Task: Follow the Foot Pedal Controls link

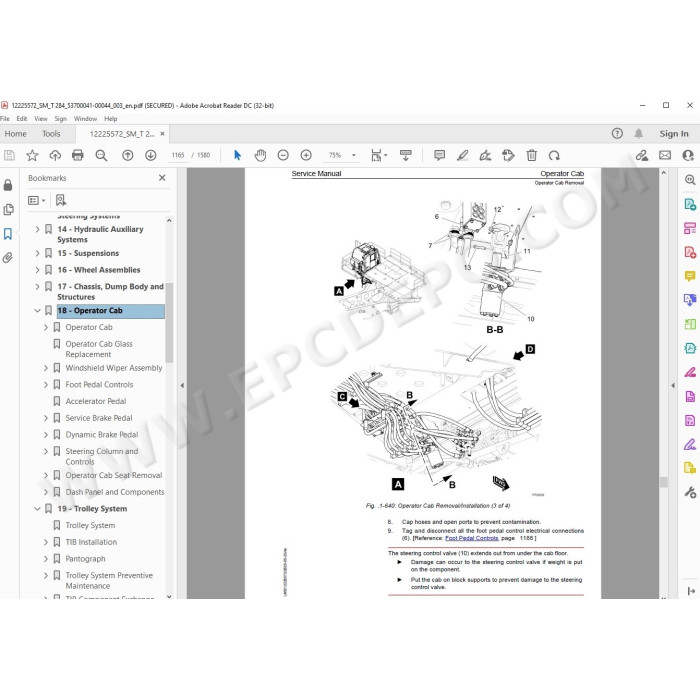Action: coord(471,538)
